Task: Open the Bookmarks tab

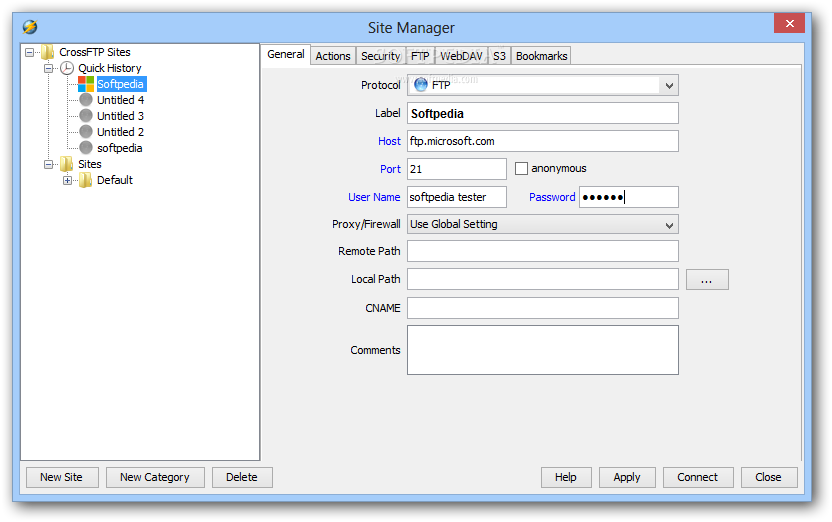Action: [x=541, y=56]
